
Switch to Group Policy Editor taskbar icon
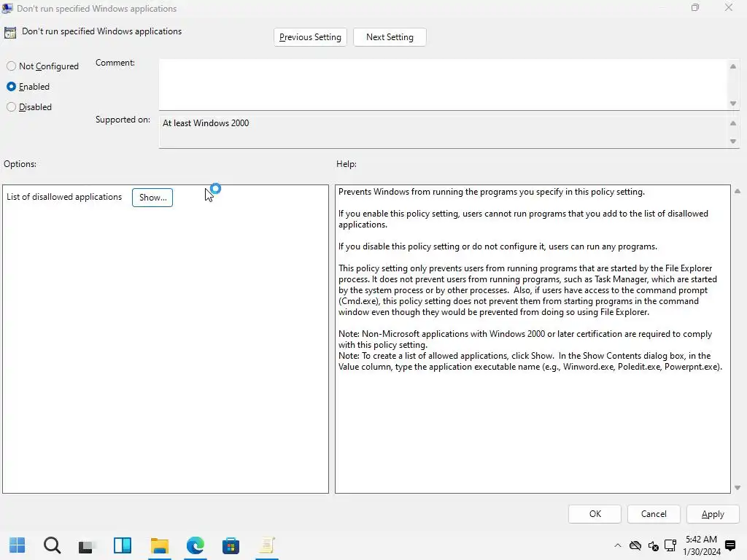[x=267, y=545]
